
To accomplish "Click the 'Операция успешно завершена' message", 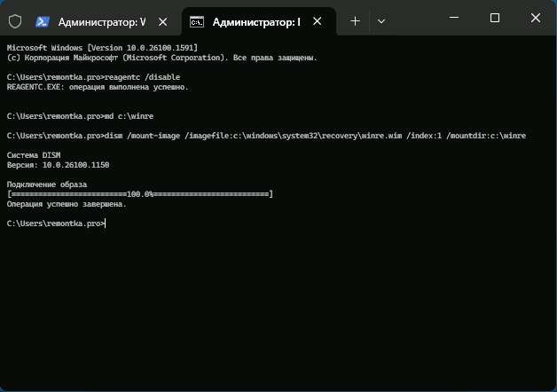I will (x=67, y=203).
